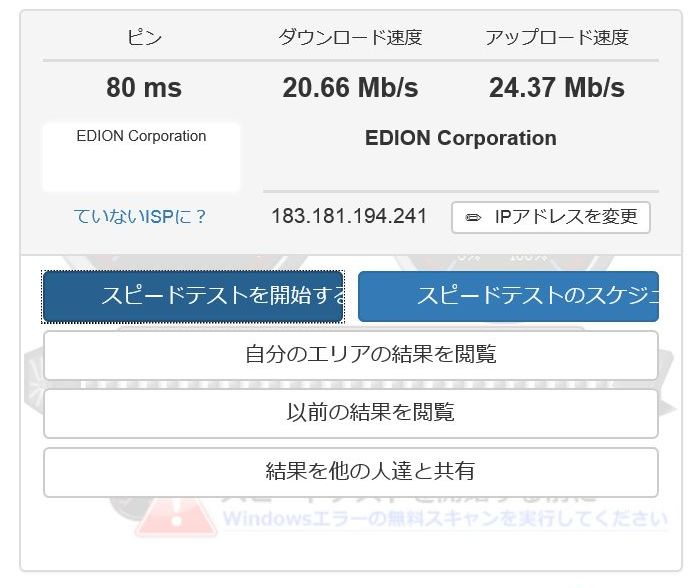Click the ピン column header

(144, 38)
